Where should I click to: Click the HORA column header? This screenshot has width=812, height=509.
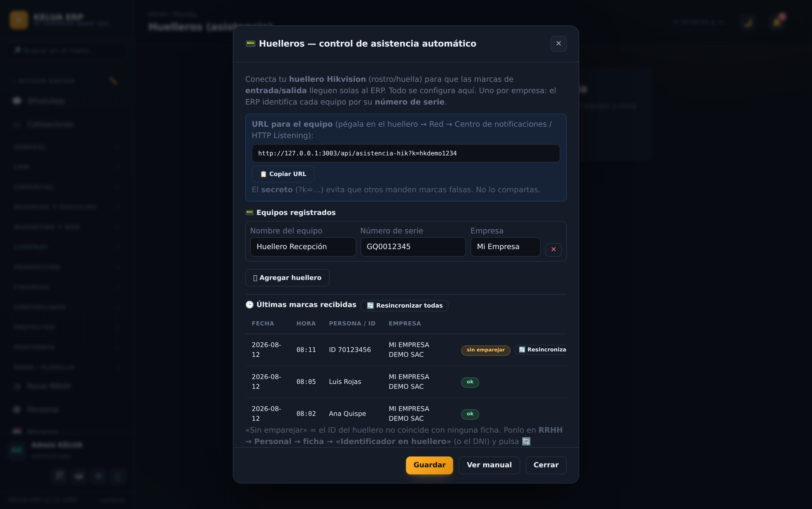(x=306, y=324)
